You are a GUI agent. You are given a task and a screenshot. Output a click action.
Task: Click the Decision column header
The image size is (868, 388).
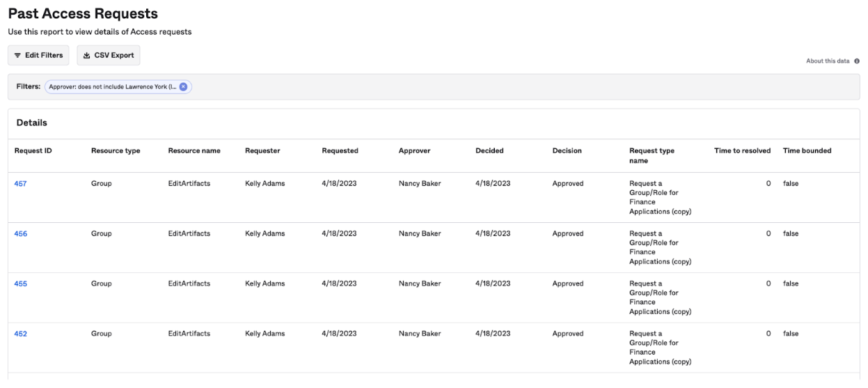pos(567,151)
